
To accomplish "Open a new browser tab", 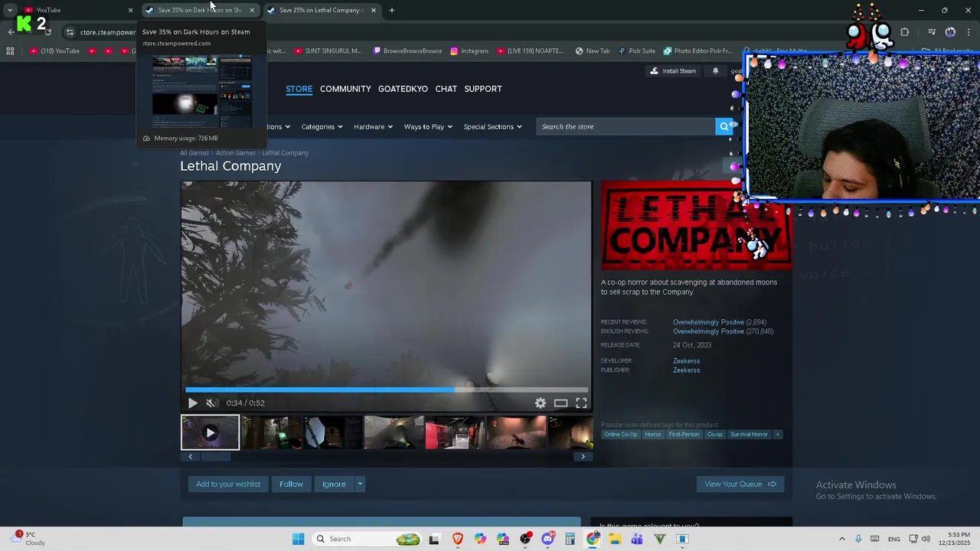I will (392, 11).
